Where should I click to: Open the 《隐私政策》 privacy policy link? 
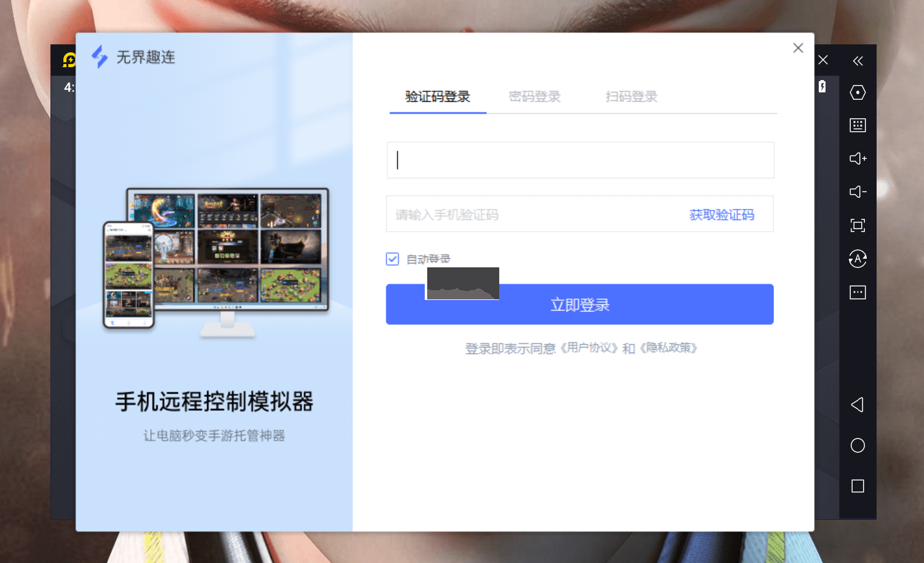(x=670, y=347)
